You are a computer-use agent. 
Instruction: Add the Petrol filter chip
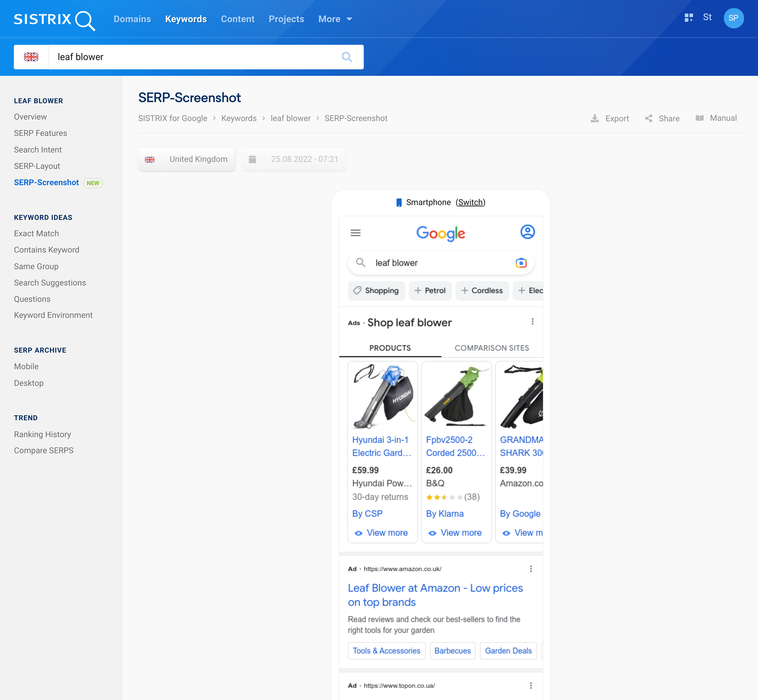pos(430,291)
